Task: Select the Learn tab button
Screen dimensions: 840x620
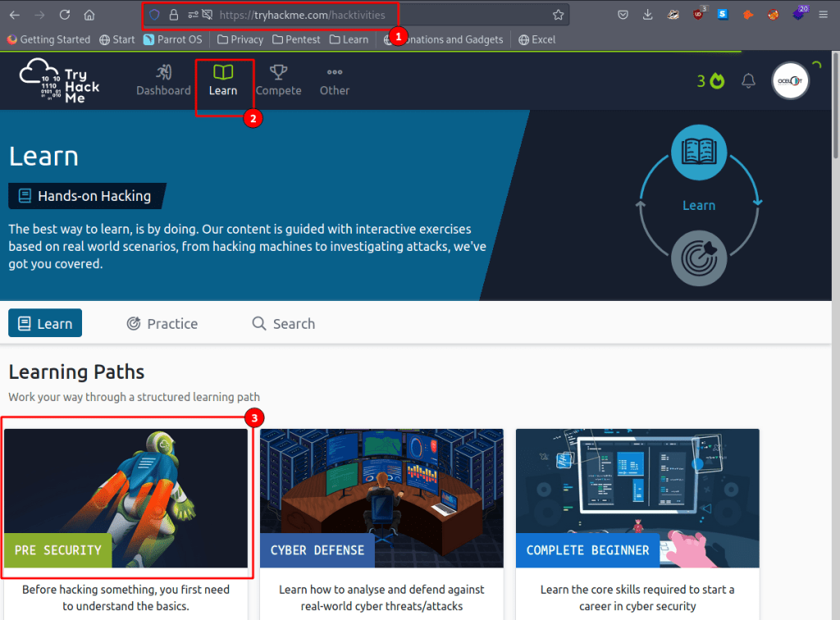Action: coord(45,323)
